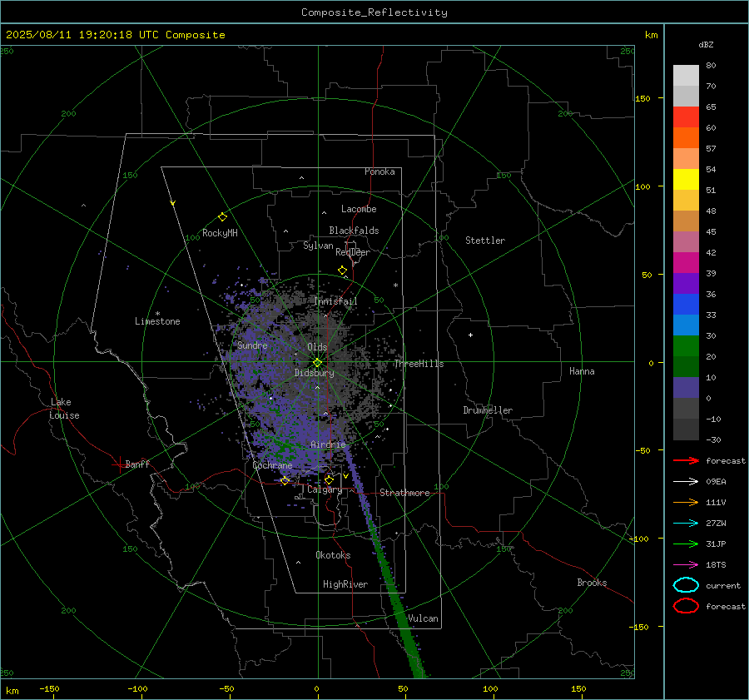Click the yellow V marker northeast of Calgary
Image resolution: width=749 pixels, height=700 pixels.
click(345, 476)
